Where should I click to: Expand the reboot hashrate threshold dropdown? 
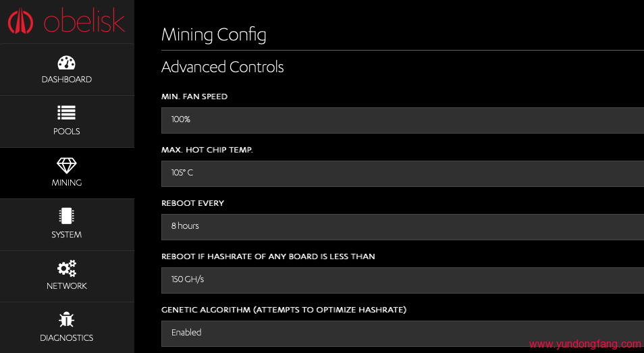point(402,279)
